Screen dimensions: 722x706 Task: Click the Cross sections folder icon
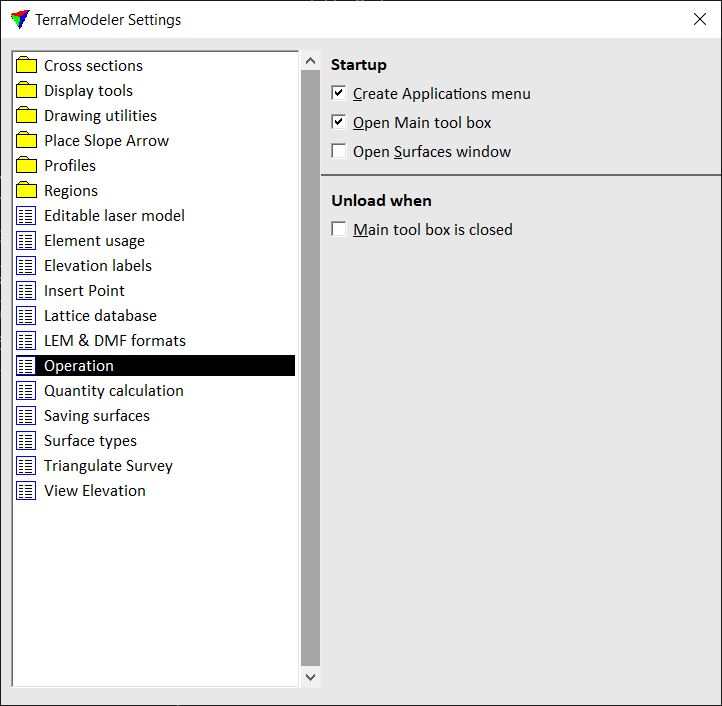(26, 66)
